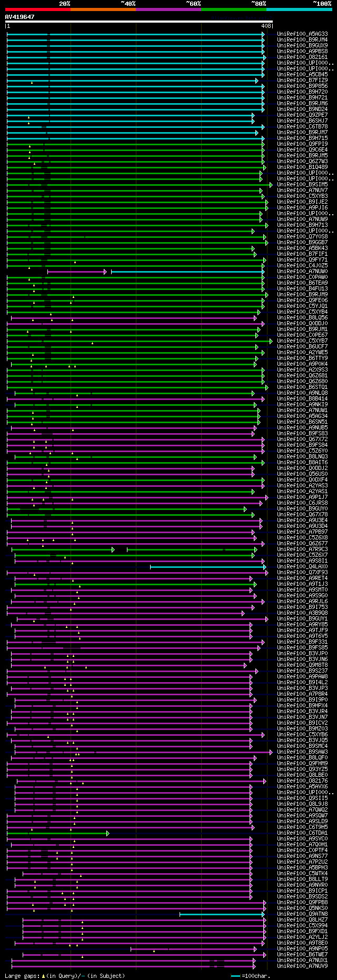Select hit label UniRef100_O82161
Viewport: 337px width, 980px height.
(302, 57)
